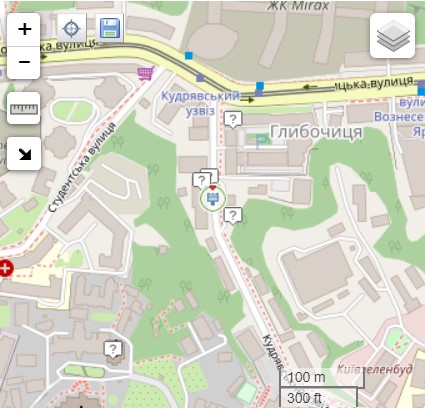
Task: Click the blue parking P symbol
Action: pyautogui.click(x=261, y=141)
